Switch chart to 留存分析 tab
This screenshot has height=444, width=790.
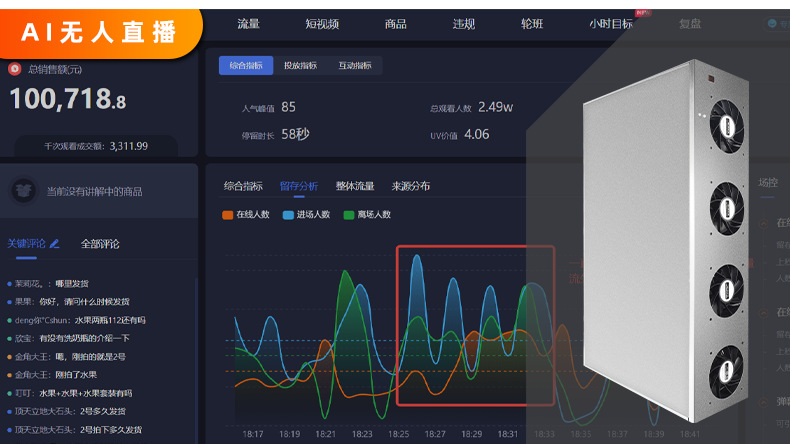(299, 186)
